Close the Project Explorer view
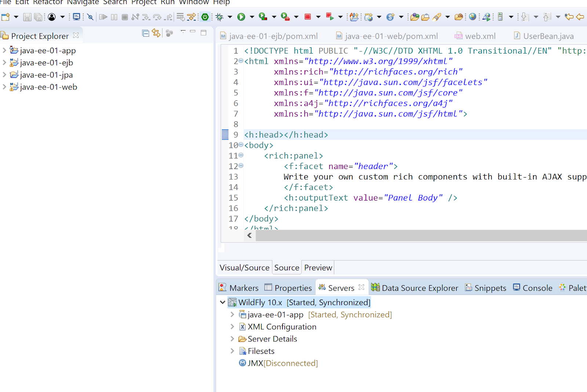This screenshot has width=587, height=392. [x=76, y=36]
